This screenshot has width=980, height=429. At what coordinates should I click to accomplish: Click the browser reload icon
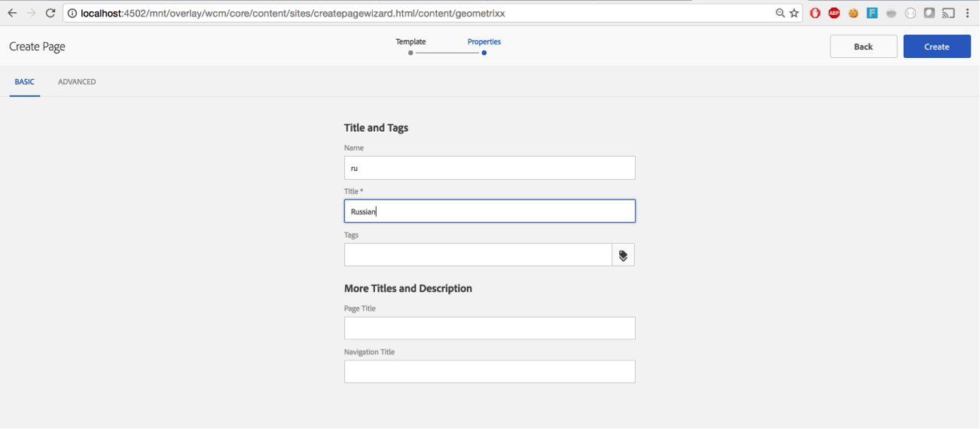[x=50, y=13]
